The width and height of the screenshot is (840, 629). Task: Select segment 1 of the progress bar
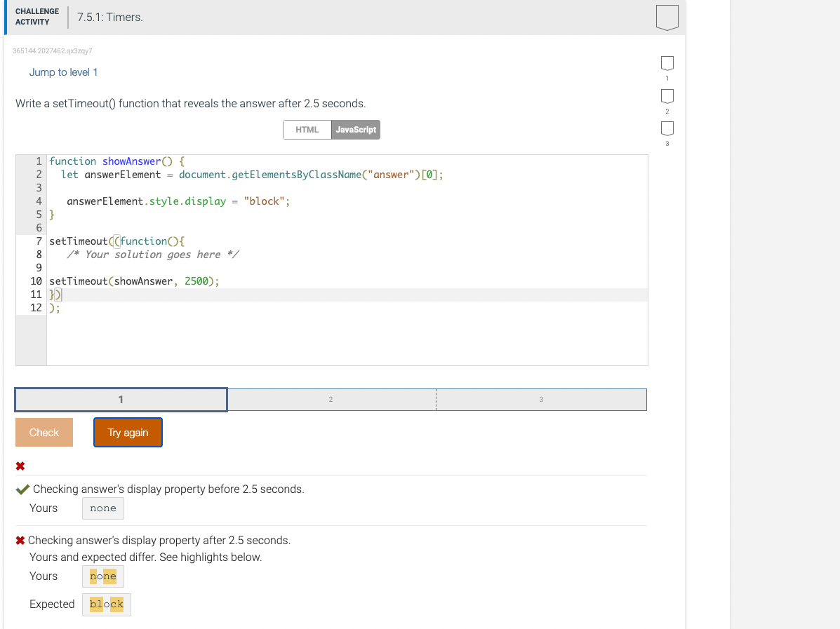(120, 399)
